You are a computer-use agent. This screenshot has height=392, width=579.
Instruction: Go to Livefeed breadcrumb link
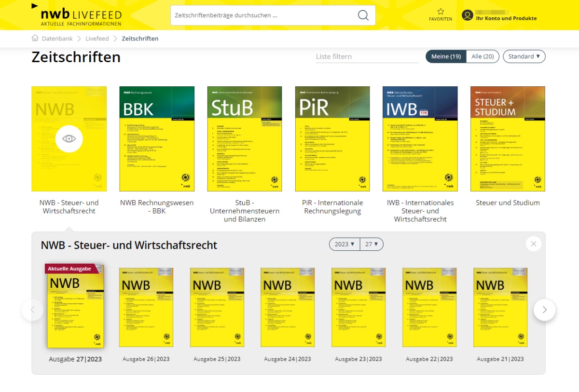(97, 39)
